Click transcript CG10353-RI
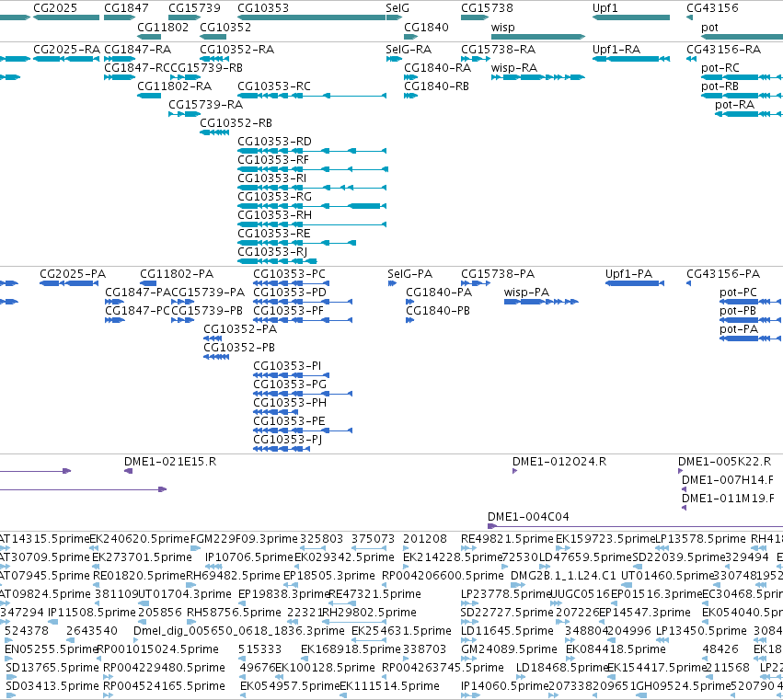 (x=312, y=188)
